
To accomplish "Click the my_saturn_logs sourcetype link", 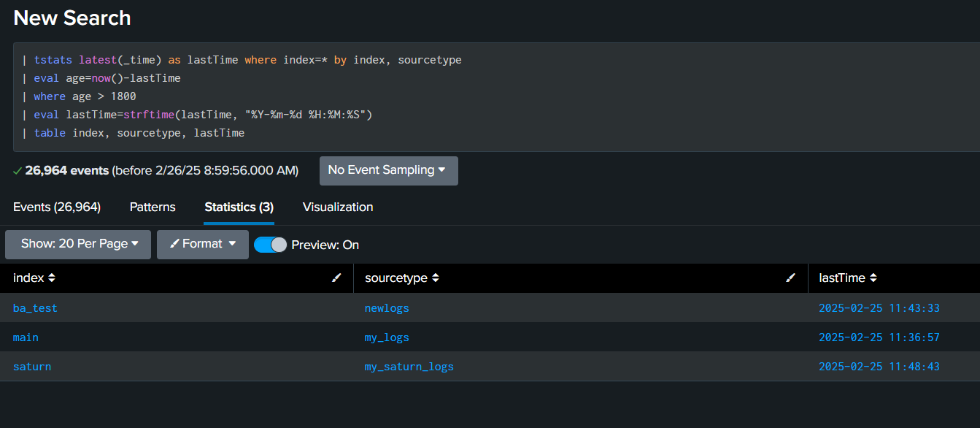I will tap(409, 367).
